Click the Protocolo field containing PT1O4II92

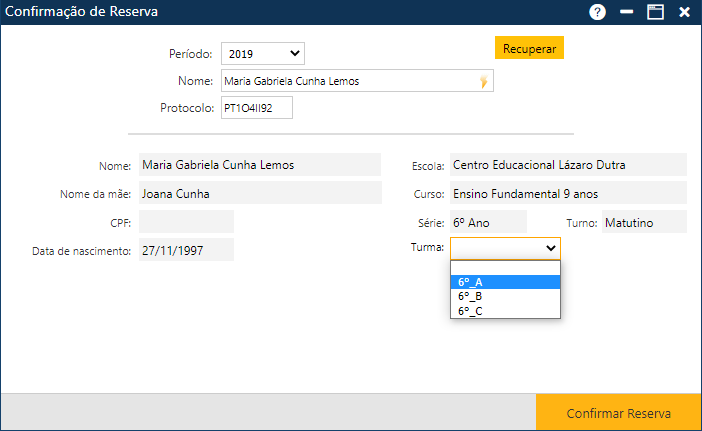[x=256, y=107]
